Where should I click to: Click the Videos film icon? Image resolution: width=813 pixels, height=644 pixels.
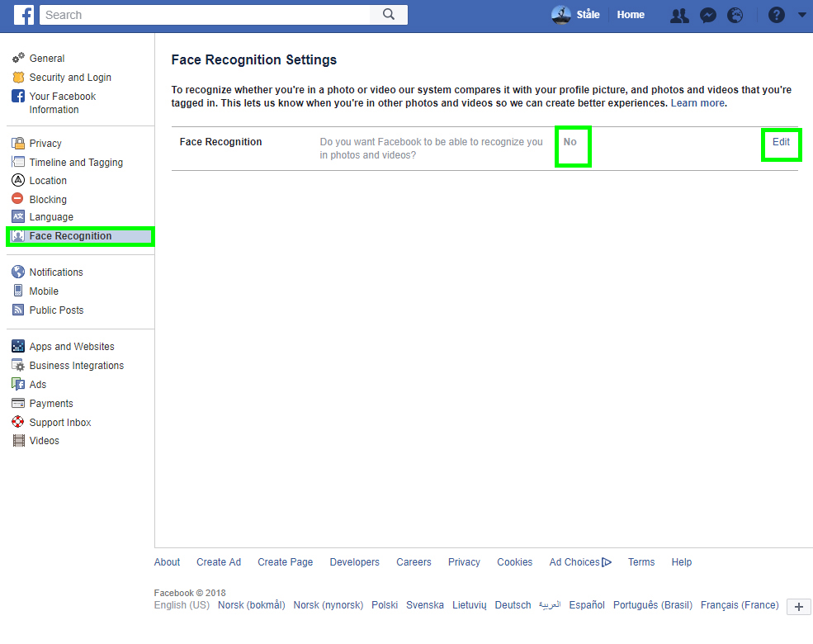(x=19, y=441)
